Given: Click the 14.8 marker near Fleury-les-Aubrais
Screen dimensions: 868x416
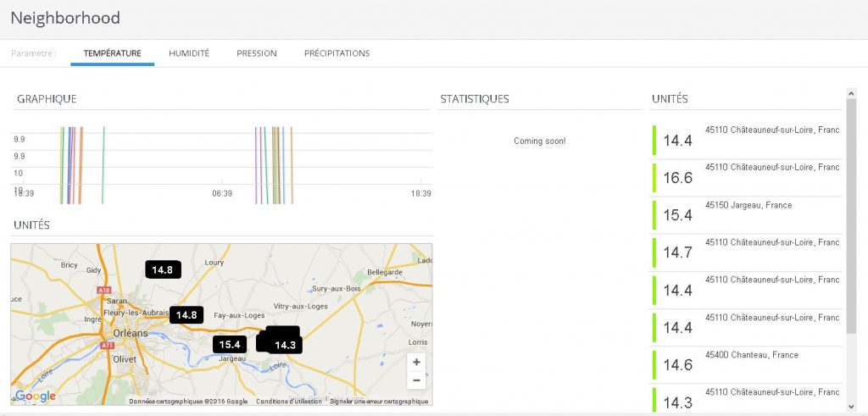Looking at the screenshot, I should 186,315.
